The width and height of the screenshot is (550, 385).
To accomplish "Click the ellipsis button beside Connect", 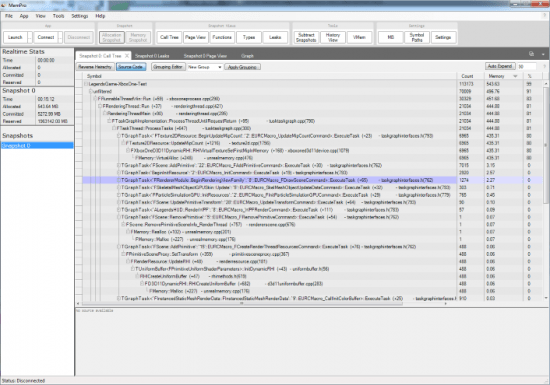I will [x=60, y=37].
